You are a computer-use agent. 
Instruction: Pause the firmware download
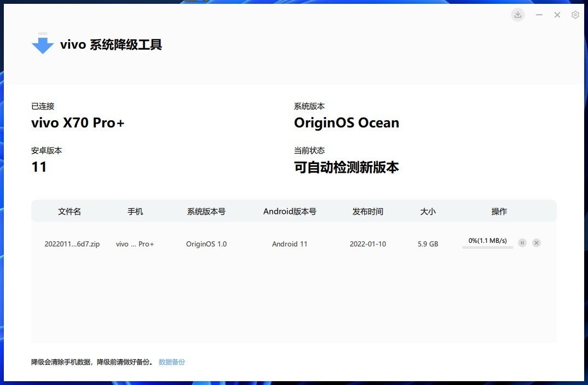(x=522, y=243)
